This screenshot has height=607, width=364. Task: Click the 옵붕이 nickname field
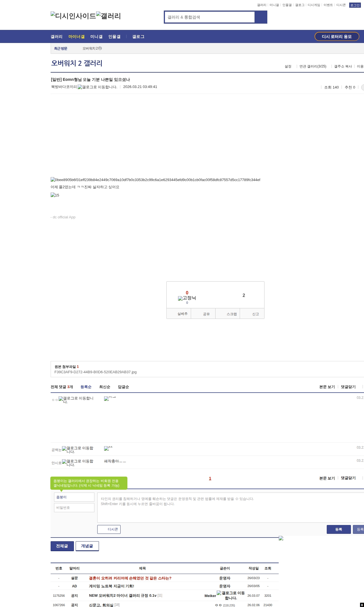pos(74,497)
